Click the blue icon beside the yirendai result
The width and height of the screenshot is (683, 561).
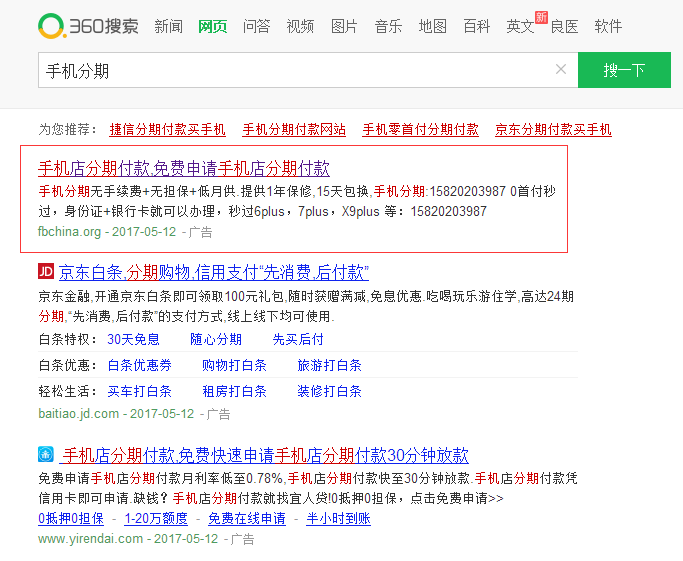pyautogui.click(x=45, y=455)
